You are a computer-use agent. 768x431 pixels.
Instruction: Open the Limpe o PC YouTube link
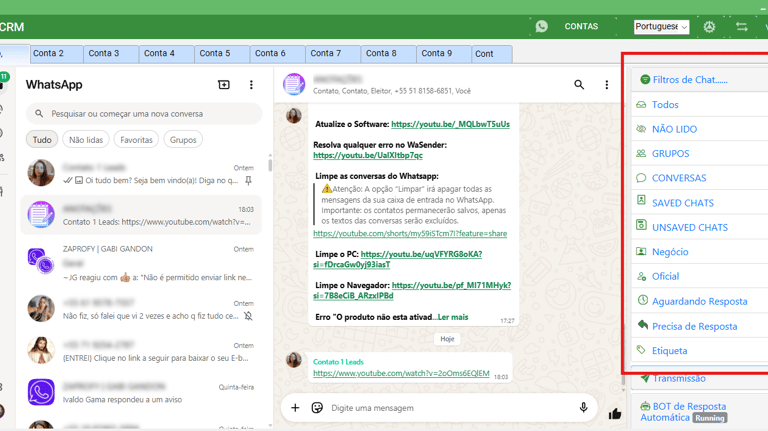click(x=398, y=259)
